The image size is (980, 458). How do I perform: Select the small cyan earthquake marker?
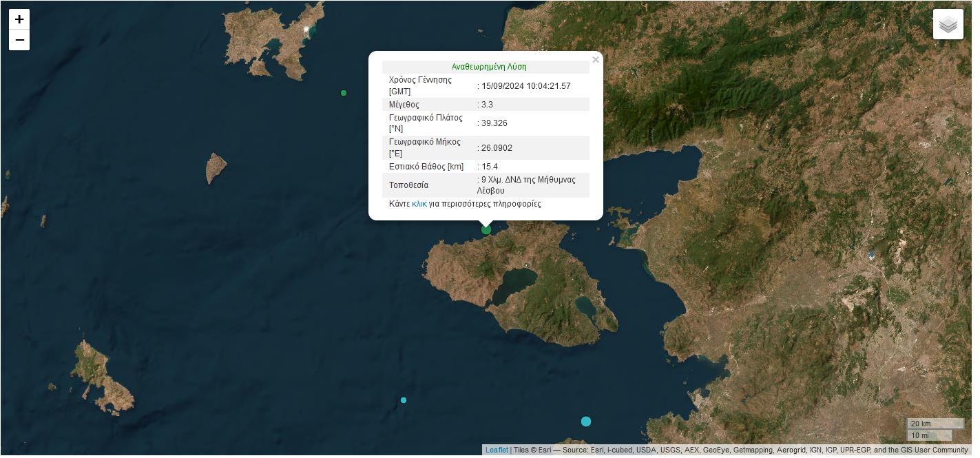coord(404,400)
